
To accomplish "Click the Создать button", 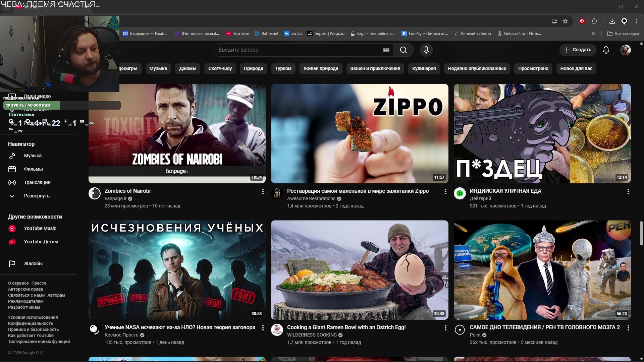I will [x=578, y=50].
